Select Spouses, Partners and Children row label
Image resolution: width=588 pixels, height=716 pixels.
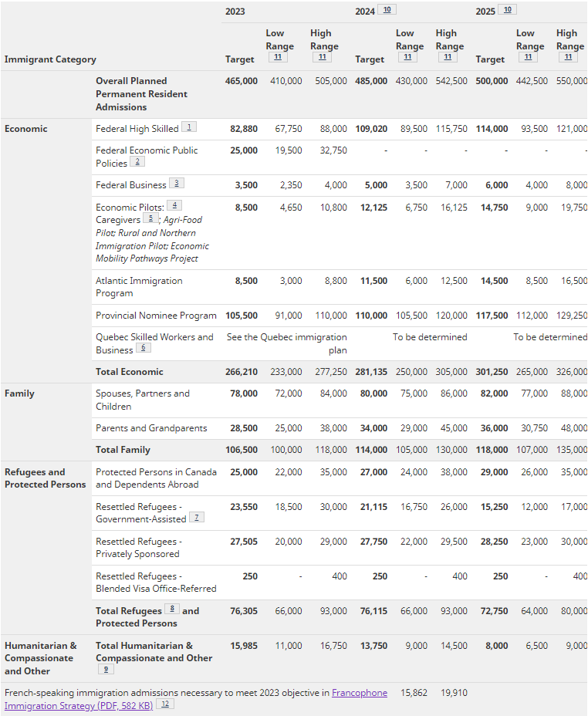(x=143, y=400)
